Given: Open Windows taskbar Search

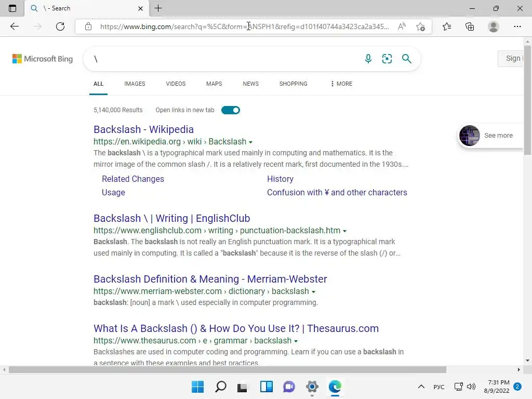Looking at the screenshot, I should pos(220,387).
